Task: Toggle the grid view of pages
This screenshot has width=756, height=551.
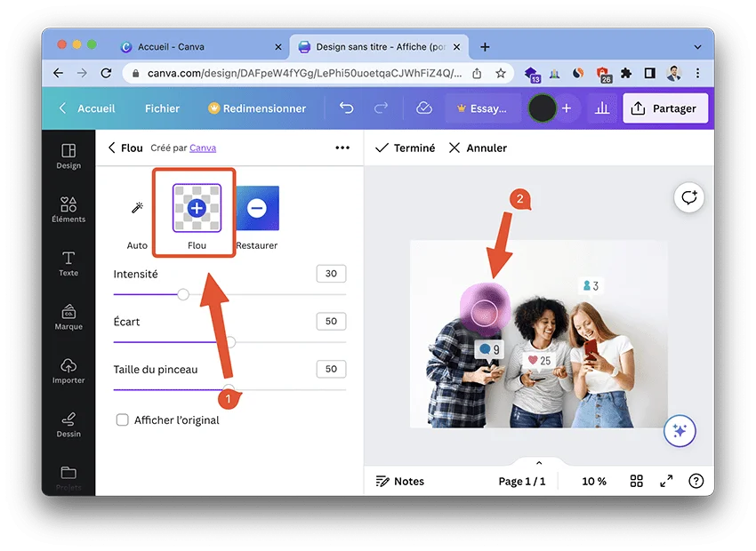Action: click(x=637, y=481)
